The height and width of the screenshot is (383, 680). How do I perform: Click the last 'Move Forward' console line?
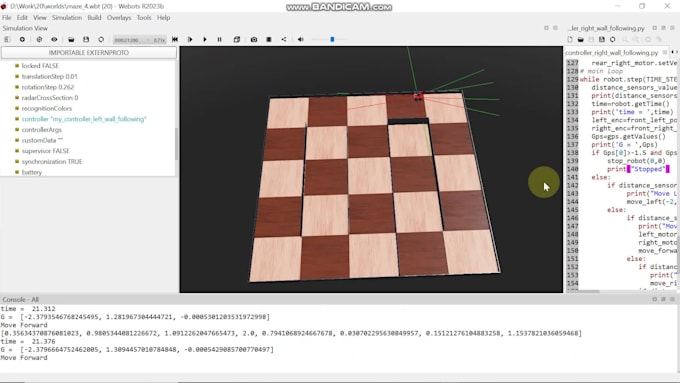click(x=24, y=358)
